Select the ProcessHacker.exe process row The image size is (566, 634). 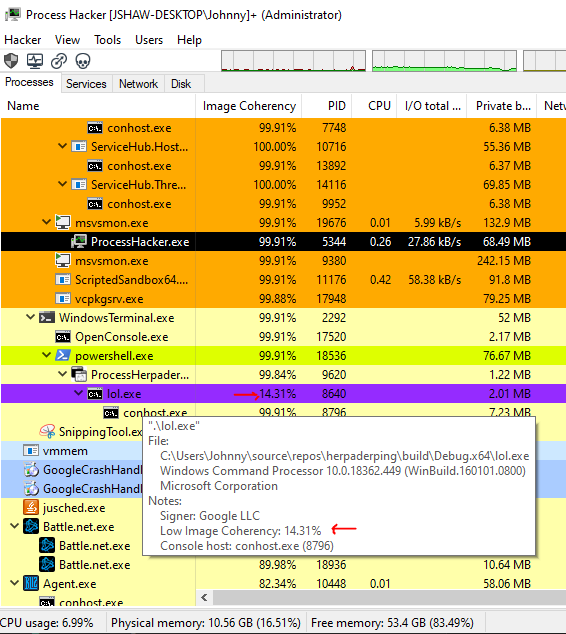[x=283, y=242]
